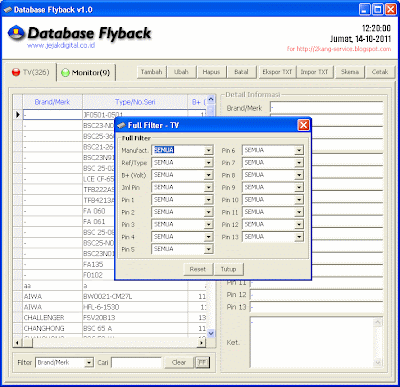Viewport: 400px width, 387px height.
Task: Click the table scroll up arrow
Action: (211, 99)
